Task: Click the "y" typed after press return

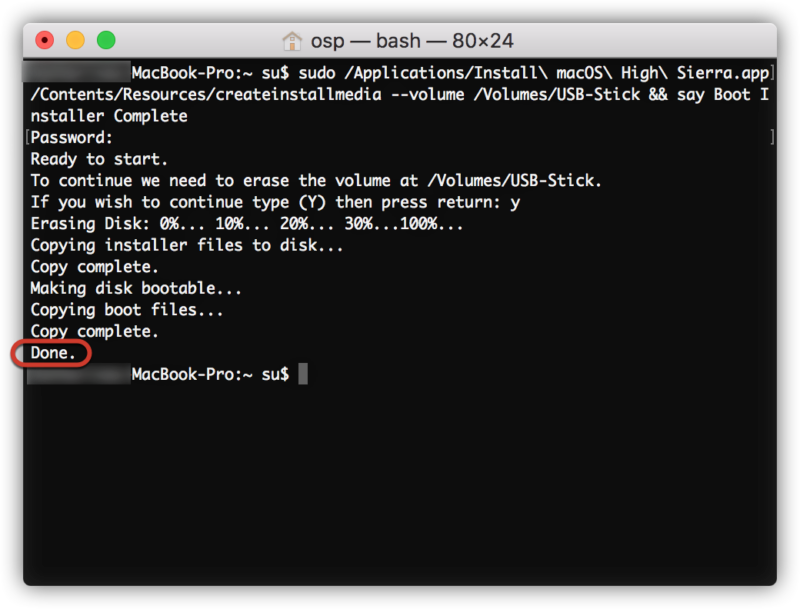Action: pos(515,203)
